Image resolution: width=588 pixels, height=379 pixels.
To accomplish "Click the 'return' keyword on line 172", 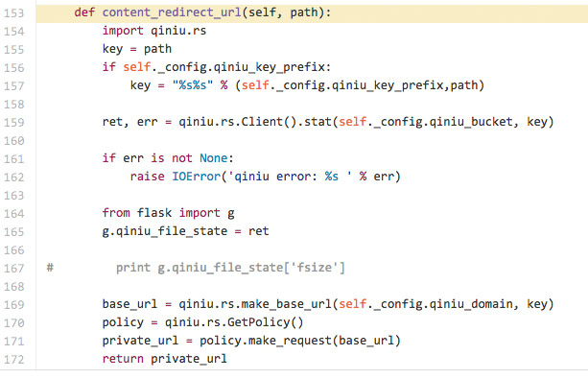I will coord(123,359).
